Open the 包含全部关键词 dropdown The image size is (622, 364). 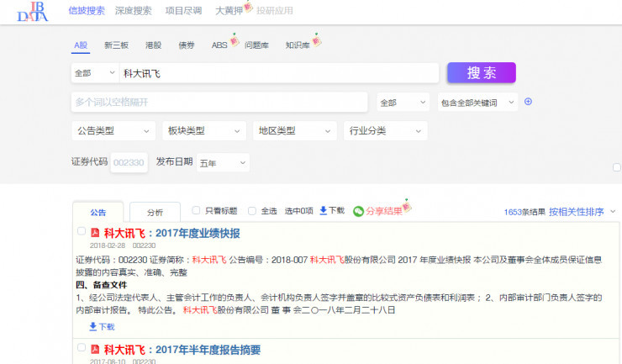[x=477, y=103]
